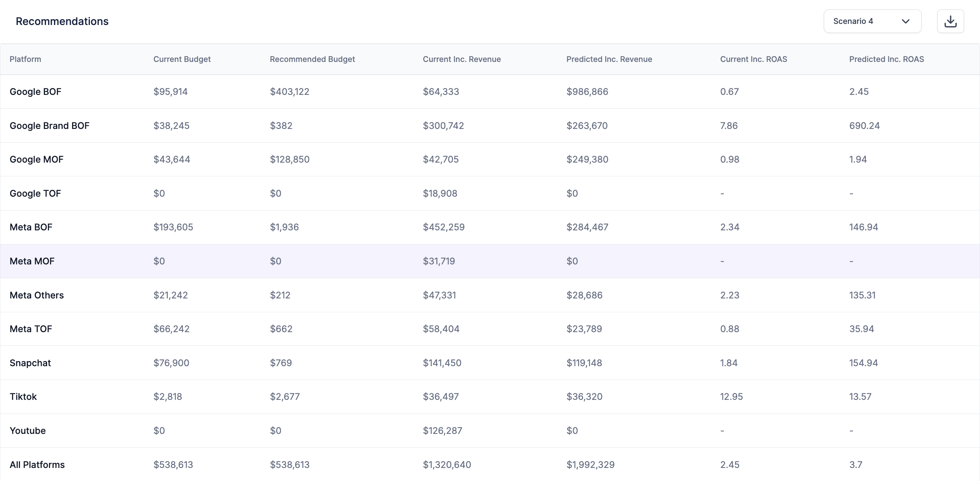Click the All Platforms totals row
Viewport: 980px width, 481px height.
(37, 465)
